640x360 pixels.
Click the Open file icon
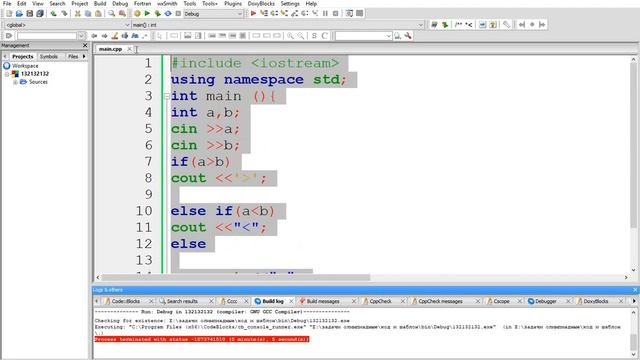tap(19, 13)
